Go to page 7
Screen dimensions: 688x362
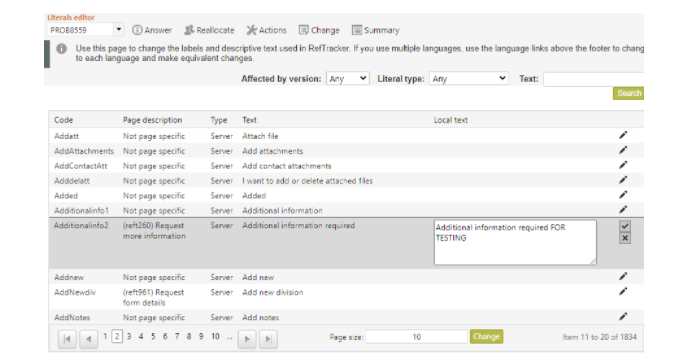click(x=177, y=336)
